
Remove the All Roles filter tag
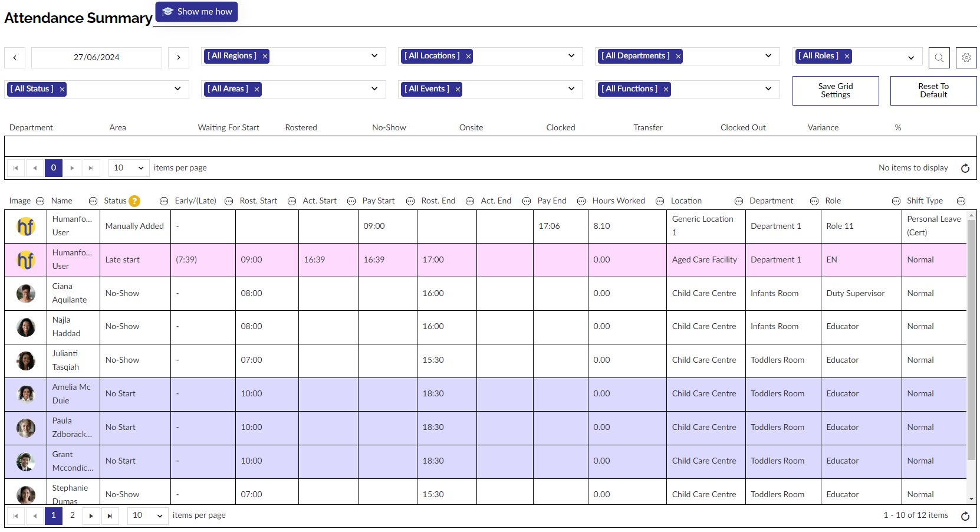pos(847,57)
